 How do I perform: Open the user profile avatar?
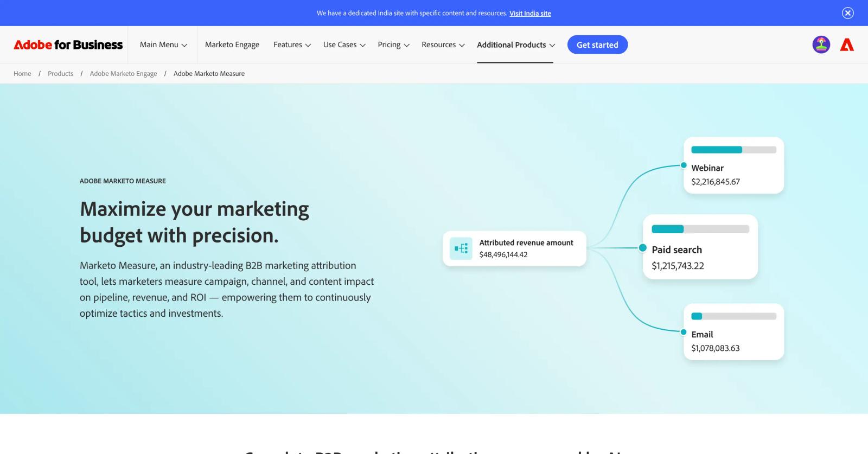821,44
